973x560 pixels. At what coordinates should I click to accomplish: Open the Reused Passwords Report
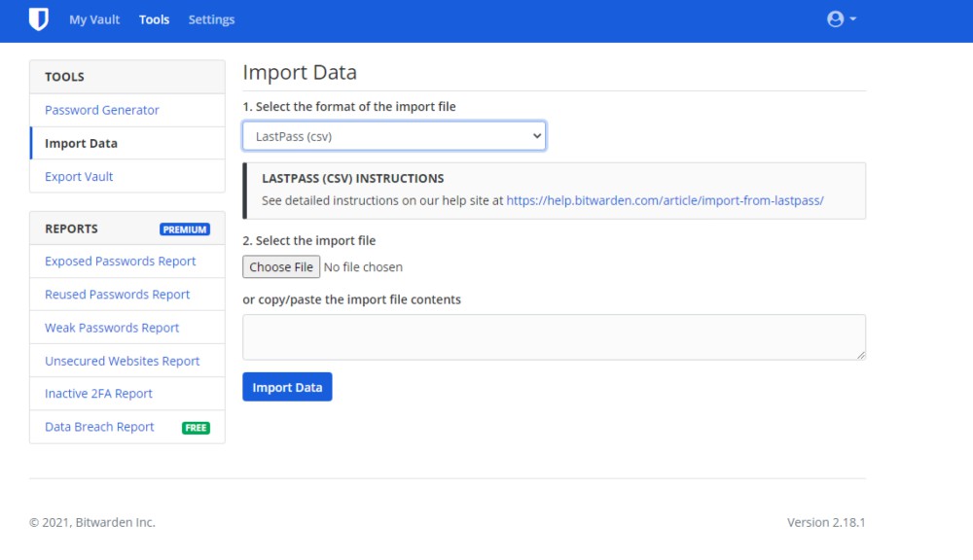118,295
